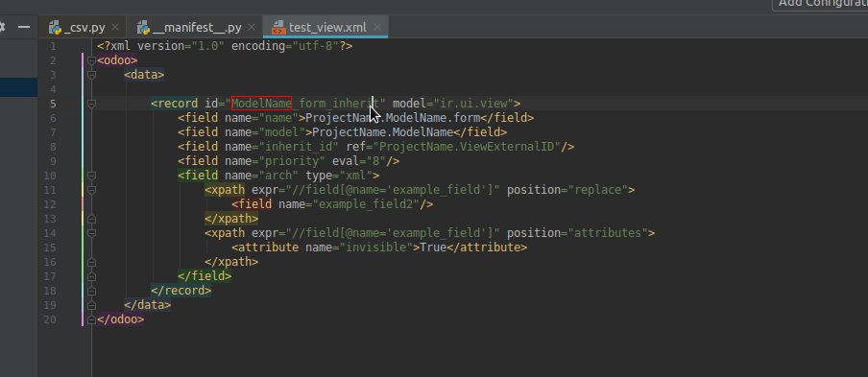Close the __manifest__.py editor tab
The image size is (868, 377).
(x=252, y=27)
